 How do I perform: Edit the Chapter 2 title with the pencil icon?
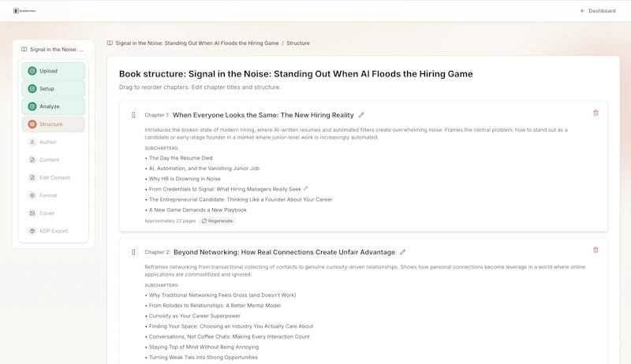402,252
